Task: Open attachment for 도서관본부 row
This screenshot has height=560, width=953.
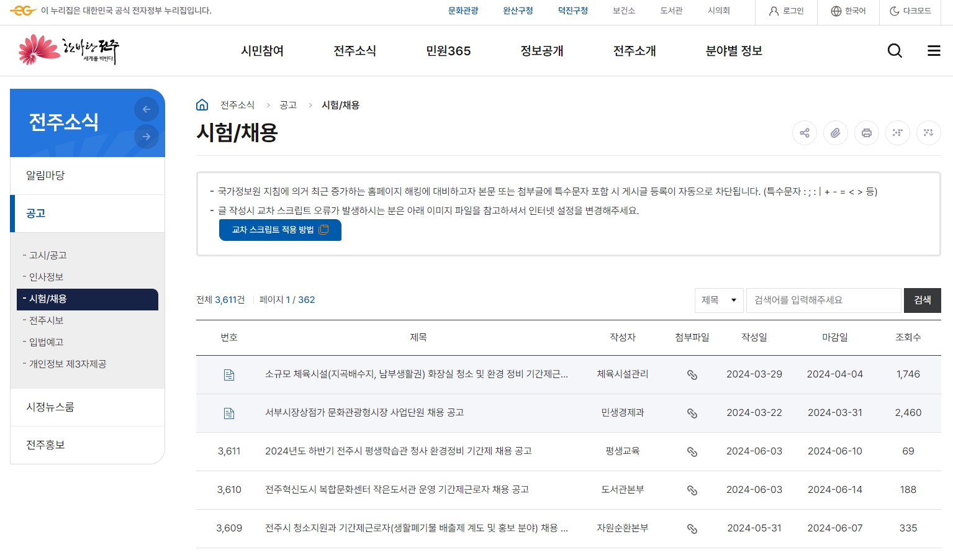Action: [x=692, y=490]
